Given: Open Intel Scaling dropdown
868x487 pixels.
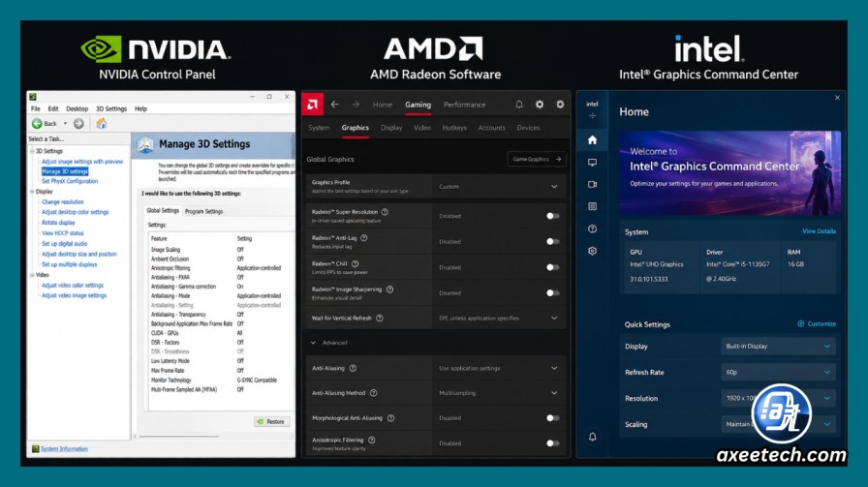Looking at the screenshot, I should click(778, 424).
